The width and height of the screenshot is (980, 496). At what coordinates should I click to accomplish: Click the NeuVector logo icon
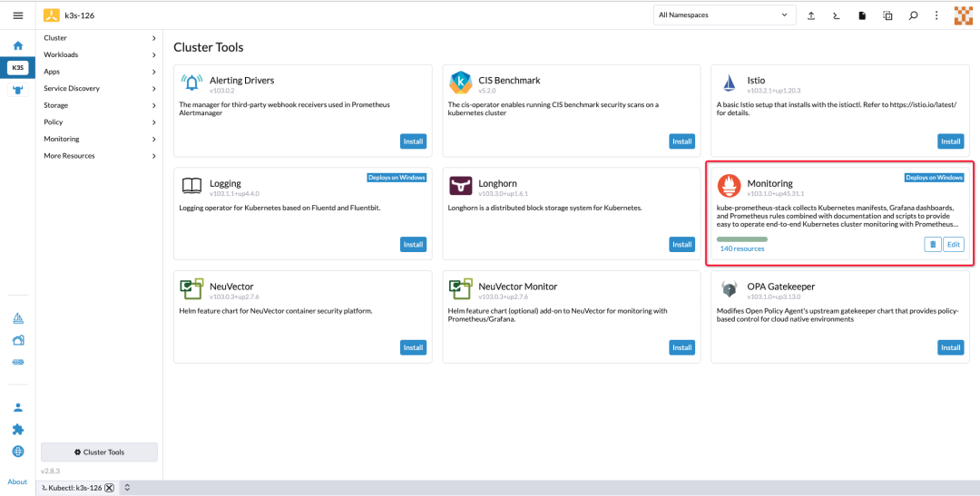tap(191, 289)
